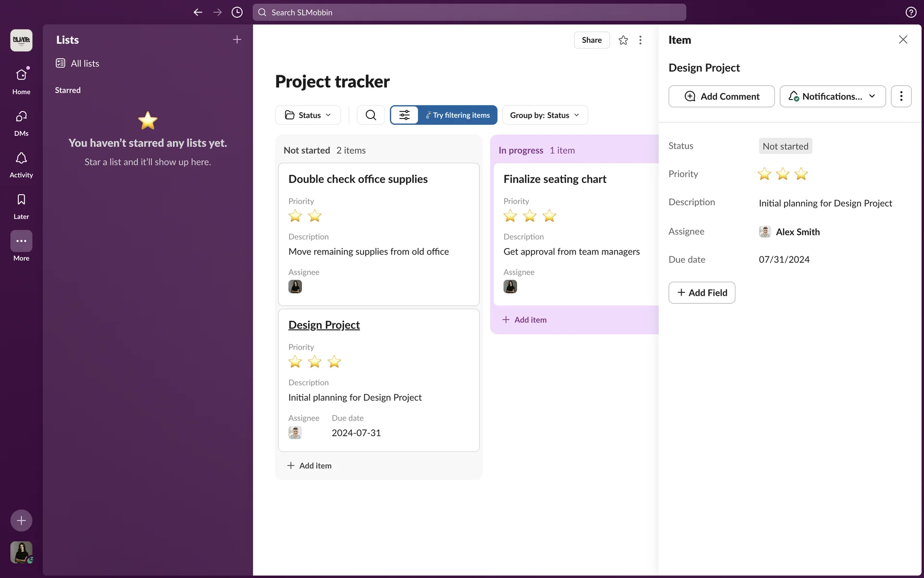Select All lists in sidebar
The height and width of the screenshot is (578, 924).
(85, 64)
